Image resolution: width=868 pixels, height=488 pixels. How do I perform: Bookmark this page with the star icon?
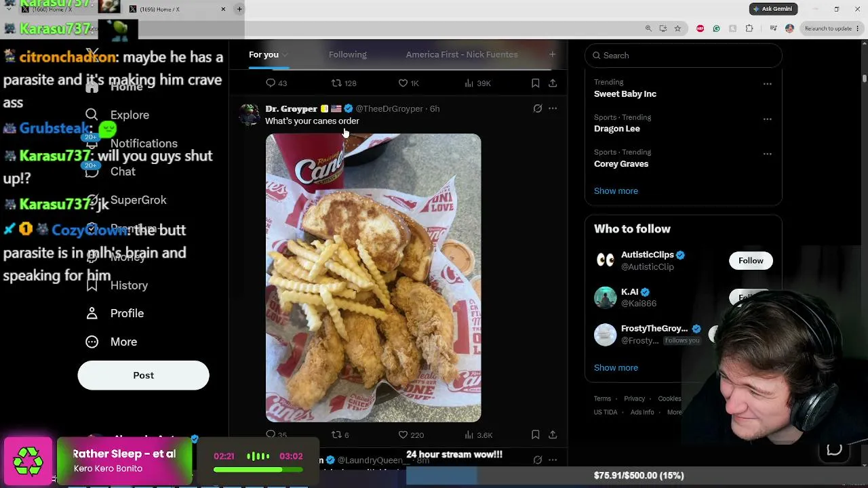click(x=677, y=28)
